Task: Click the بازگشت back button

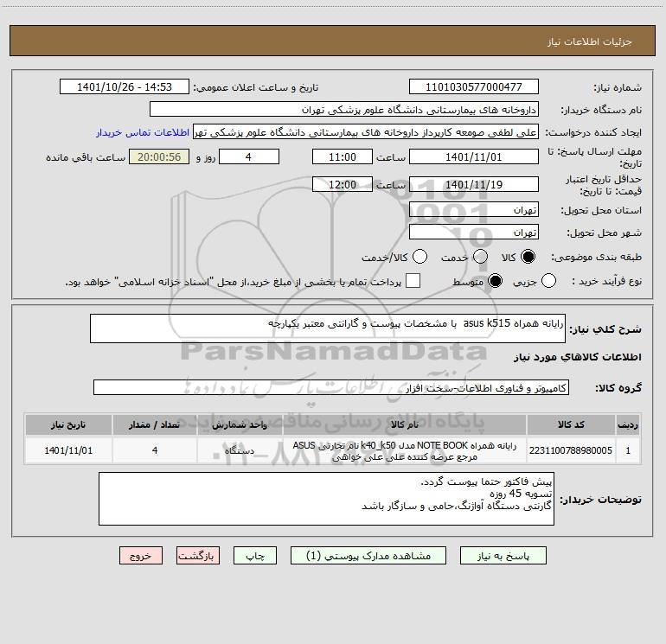Action: [198, 556]
